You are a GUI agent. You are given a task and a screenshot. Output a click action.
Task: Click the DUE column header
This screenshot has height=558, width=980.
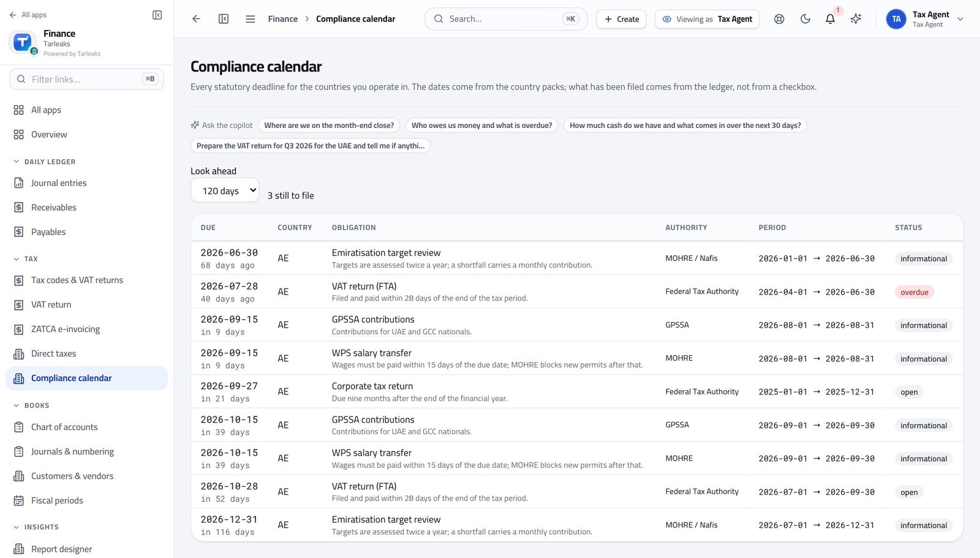coord(208,228)
